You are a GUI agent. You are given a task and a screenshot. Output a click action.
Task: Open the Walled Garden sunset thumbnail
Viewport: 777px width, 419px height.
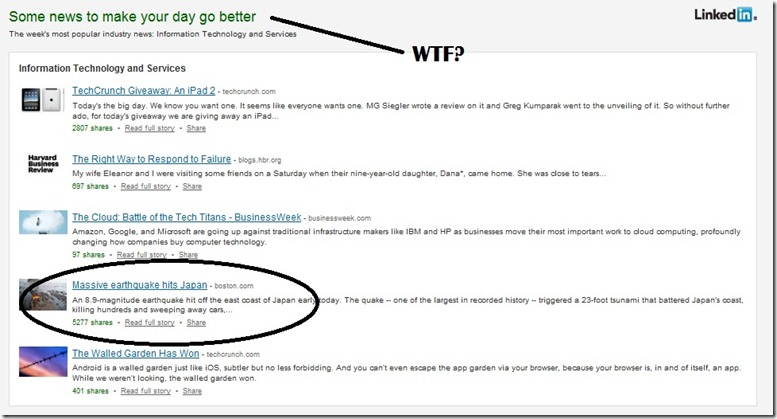click(x=43, y=362)
